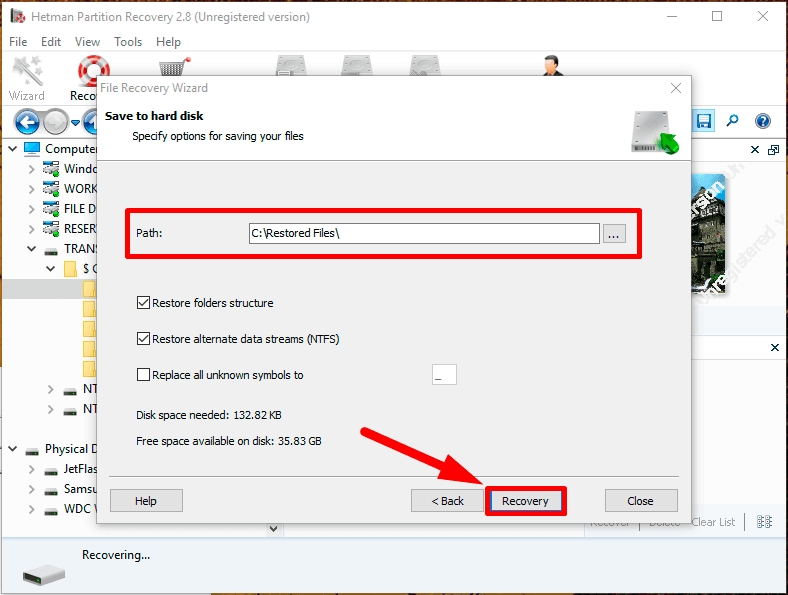Click the Recovery lifebuoy toolbar icon
788x595 pixels.
click(x=93, y=70)
